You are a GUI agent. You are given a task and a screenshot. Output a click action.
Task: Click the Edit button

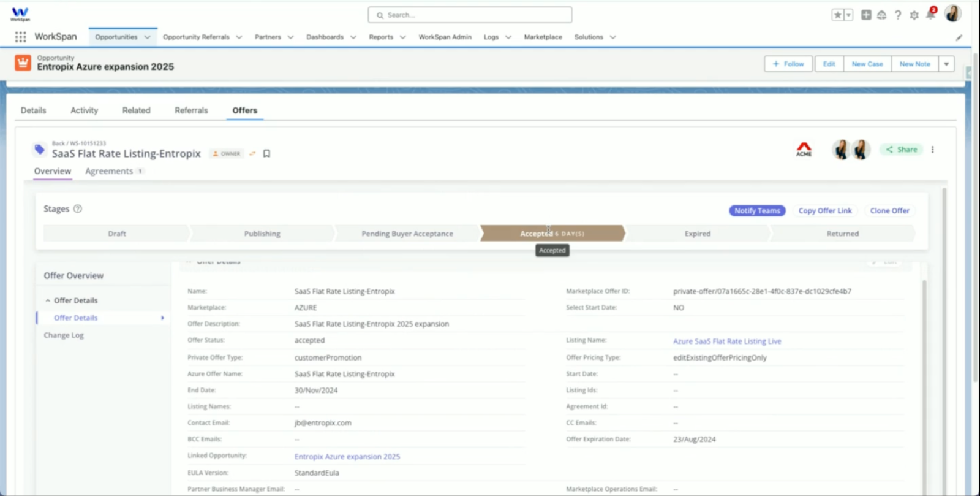click(x=829, y=64)
